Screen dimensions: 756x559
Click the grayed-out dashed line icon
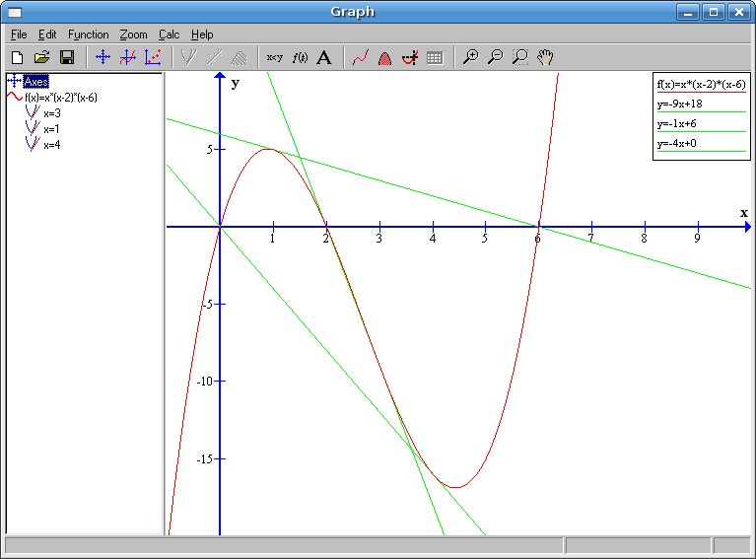tap(214, 58)
